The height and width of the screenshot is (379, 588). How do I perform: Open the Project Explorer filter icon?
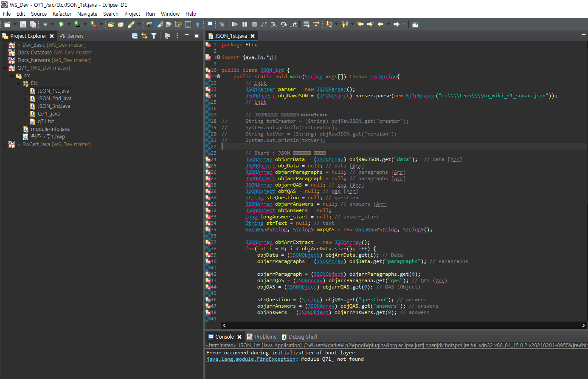point(154,36)
